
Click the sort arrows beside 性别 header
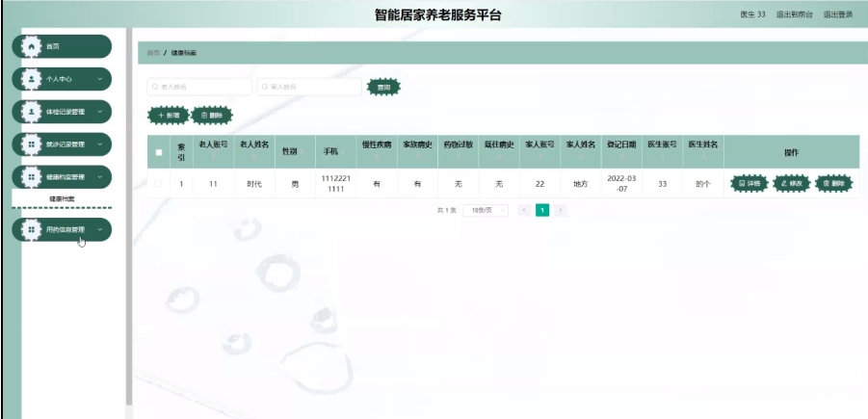point(302,151)
